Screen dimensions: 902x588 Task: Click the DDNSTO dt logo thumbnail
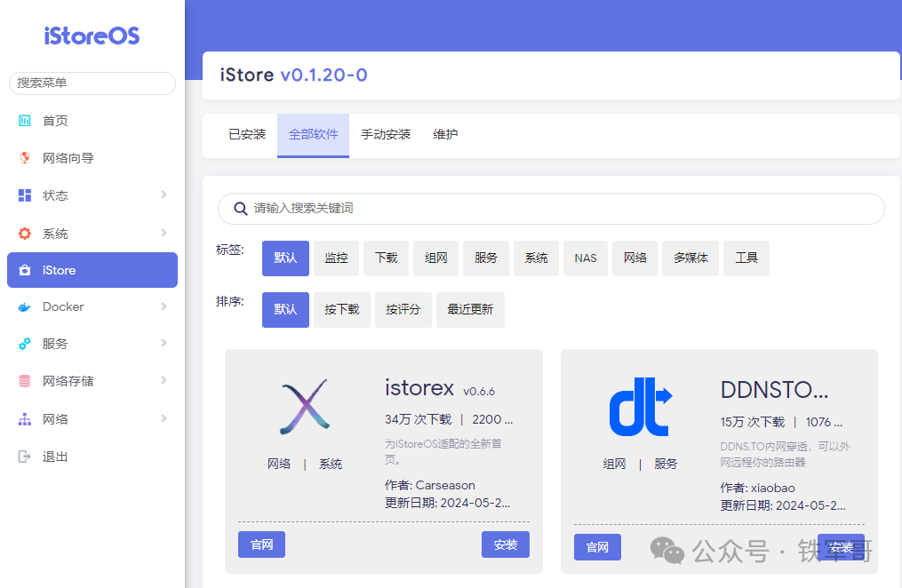[640, 407]
